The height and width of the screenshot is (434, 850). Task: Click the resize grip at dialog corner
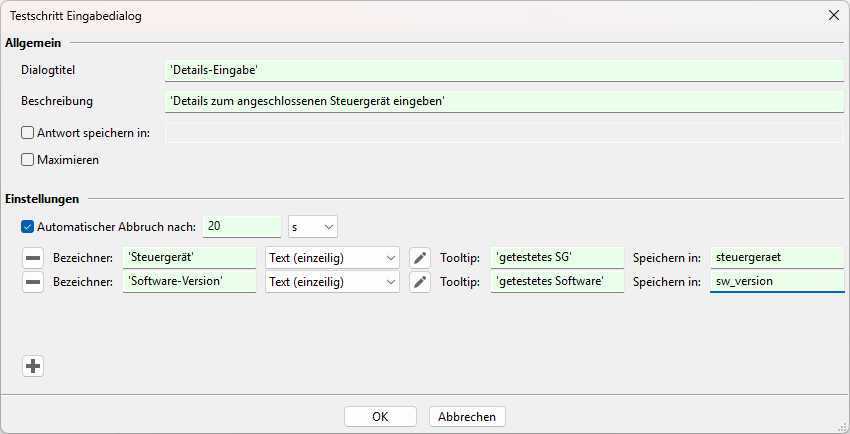click(x=843, y=427)
